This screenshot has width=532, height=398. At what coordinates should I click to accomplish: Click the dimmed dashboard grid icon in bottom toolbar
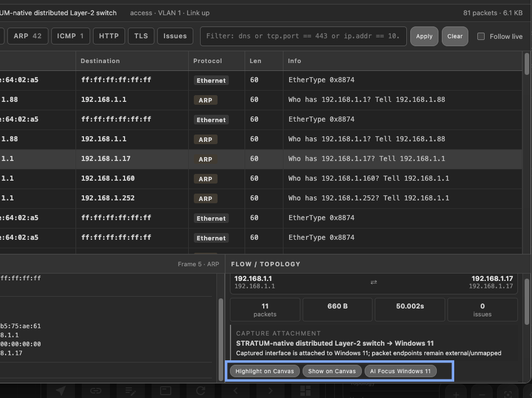click(x=305, y=391)
